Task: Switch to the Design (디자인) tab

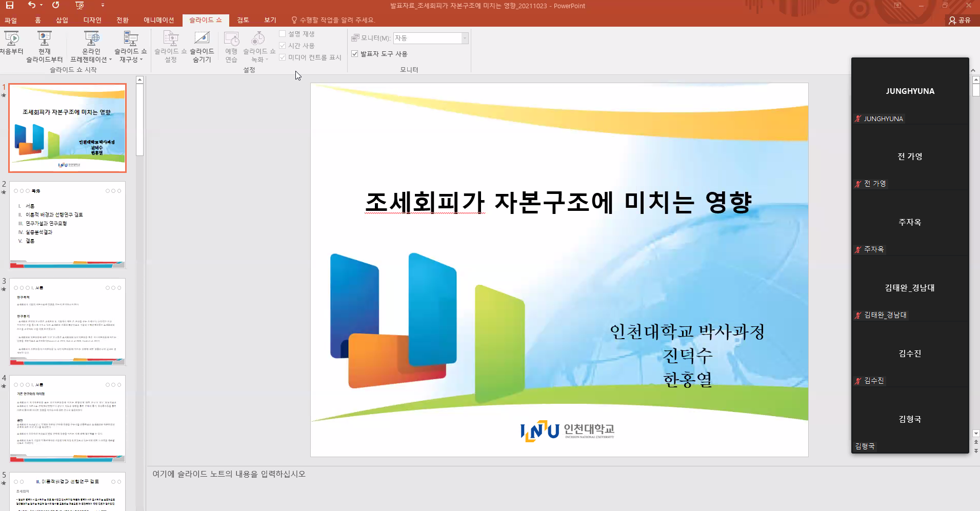Action: coord(92,20)
